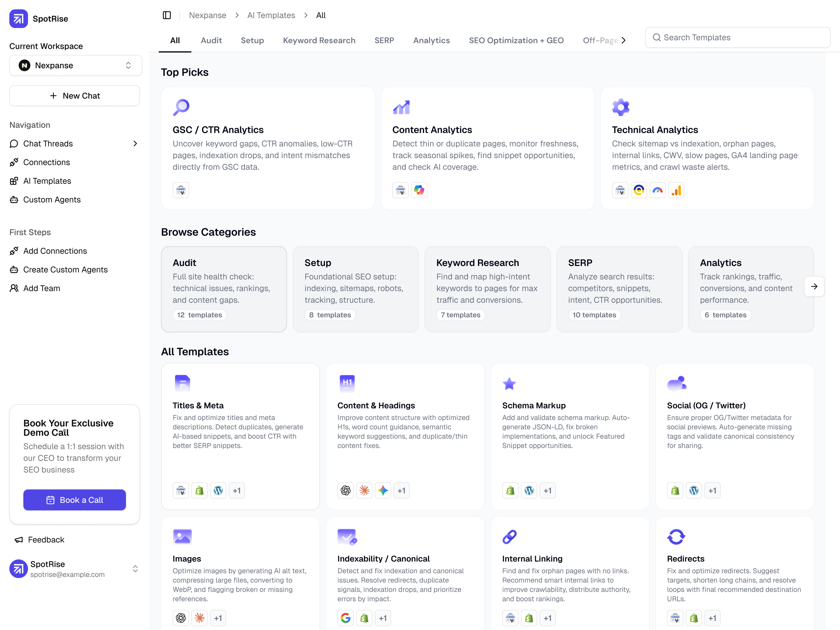840x630 pixels.
Task: Start a New Chat
Action: click(74, 96)
